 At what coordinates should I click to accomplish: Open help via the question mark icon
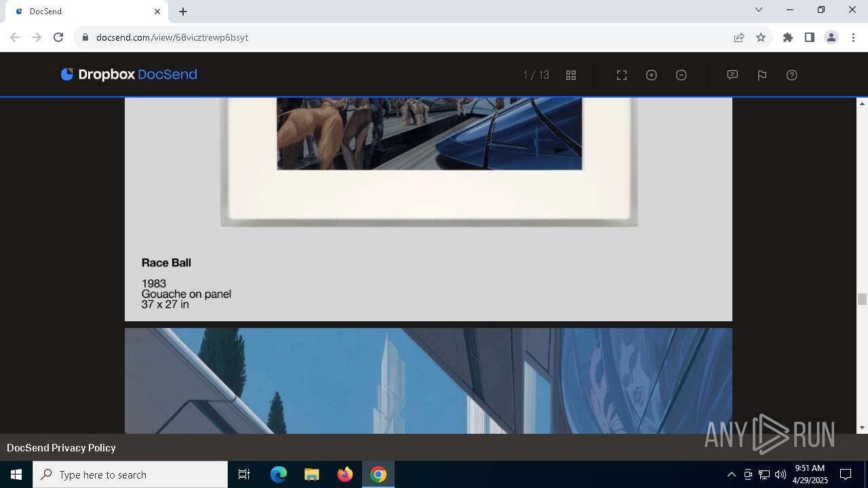click(x=792, y=75)
